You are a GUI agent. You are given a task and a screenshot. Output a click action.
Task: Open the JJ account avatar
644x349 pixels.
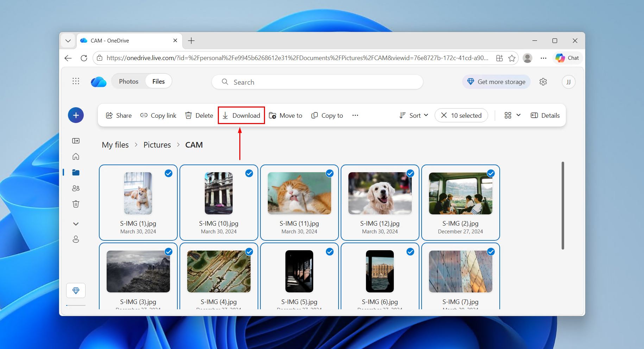click(568, 82)
